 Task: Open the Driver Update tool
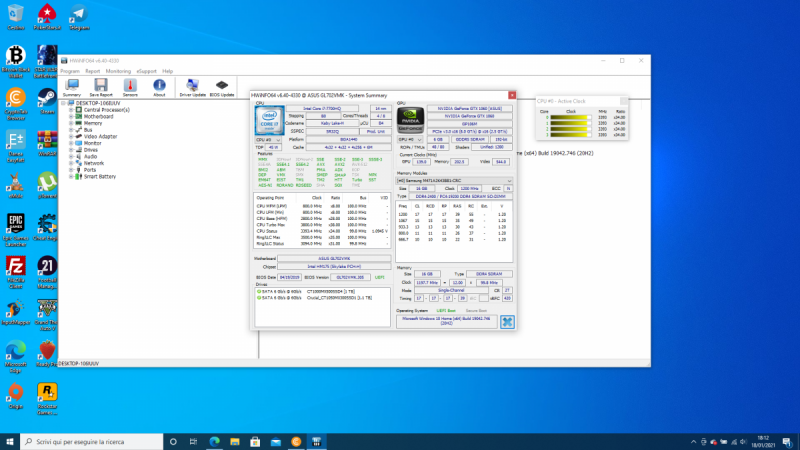[192, 86]
